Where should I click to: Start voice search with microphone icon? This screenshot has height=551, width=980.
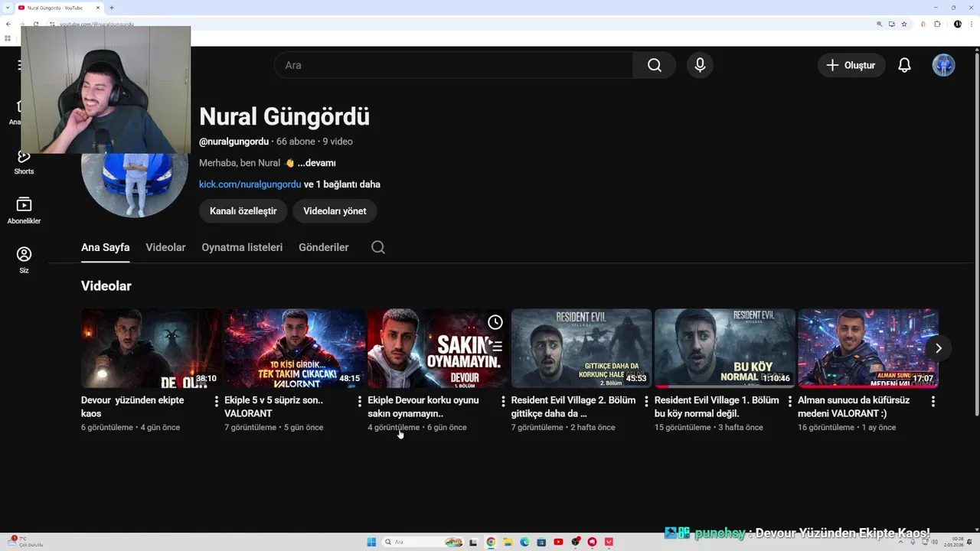tap(700, 65)
